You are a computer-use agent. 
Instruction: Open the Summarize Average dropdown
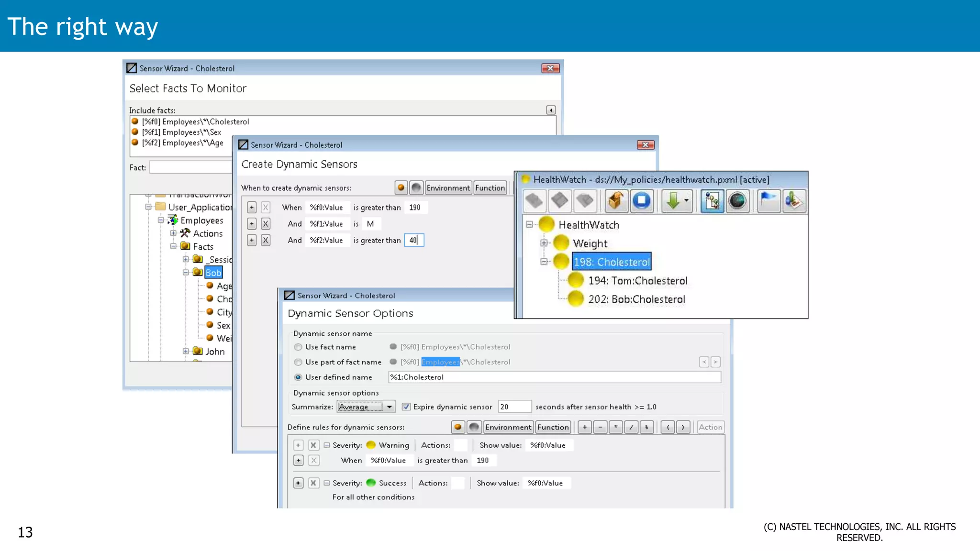point(390,407)
